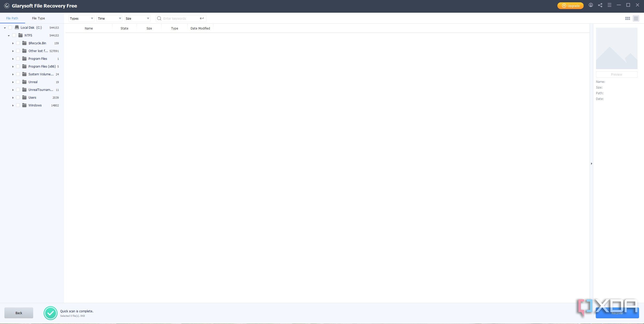Screen dimensions: 644x324
Task: Click the preview image placeholder thumbnail
Action: point(617,48)
